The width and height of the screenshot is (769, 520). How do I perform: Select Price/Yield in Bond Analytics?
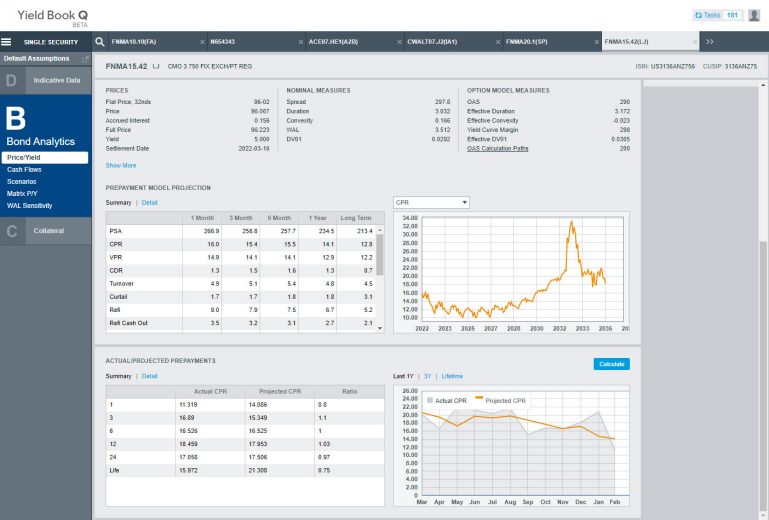45,157
